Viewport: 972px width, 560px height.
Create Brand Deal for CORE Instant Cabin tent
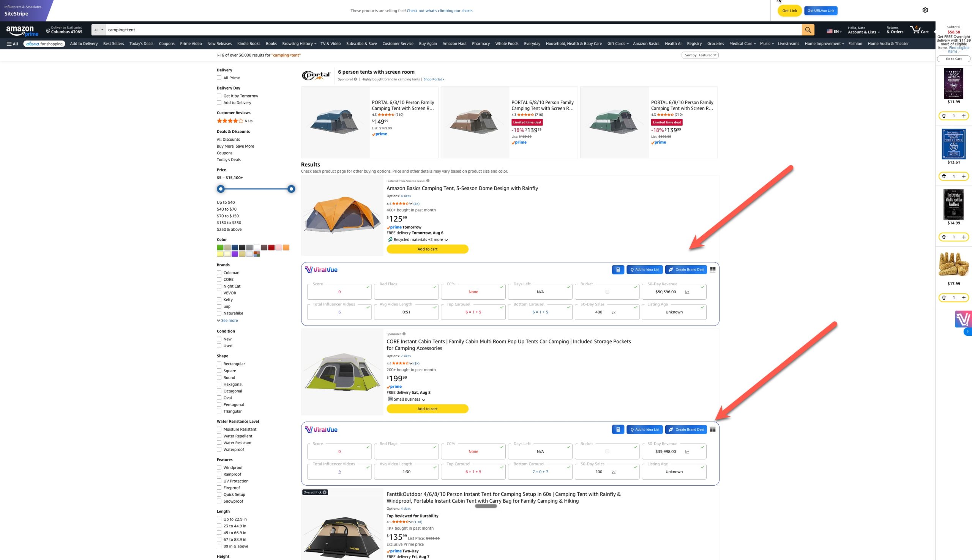[x=686, y=429]
